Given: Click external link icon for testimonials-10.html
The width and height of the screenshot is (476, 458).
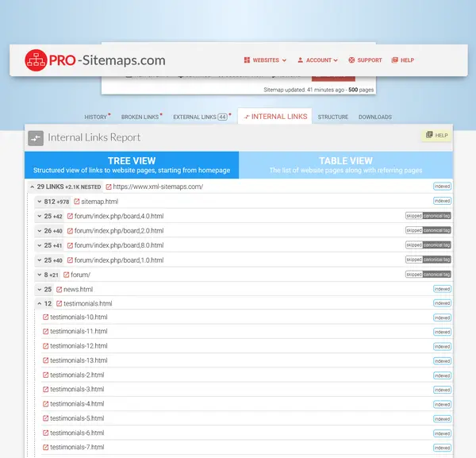Looking at the screenshot, I should [x=45, y=318].
